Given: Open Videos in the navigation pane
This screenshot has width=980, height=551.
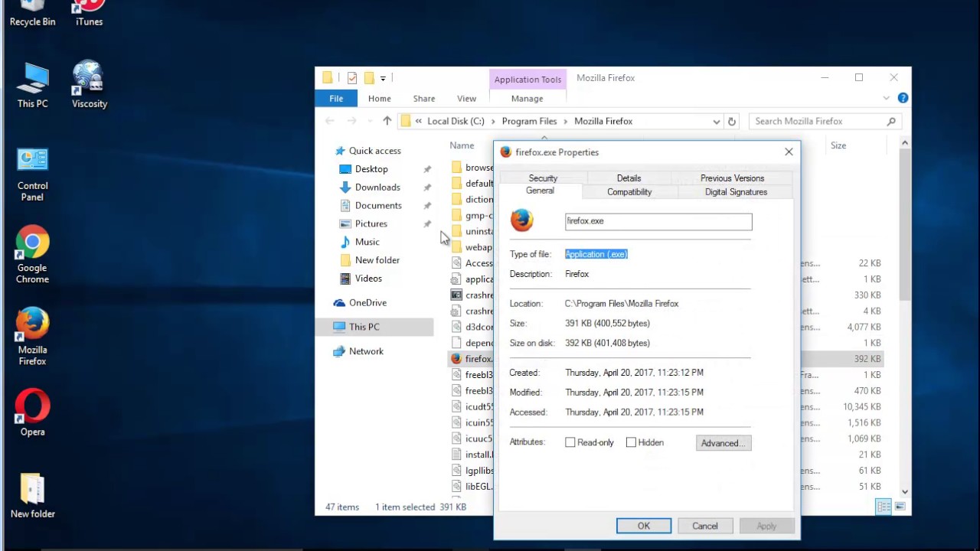Looking at the screenshot, I should [x=368, y=279].
